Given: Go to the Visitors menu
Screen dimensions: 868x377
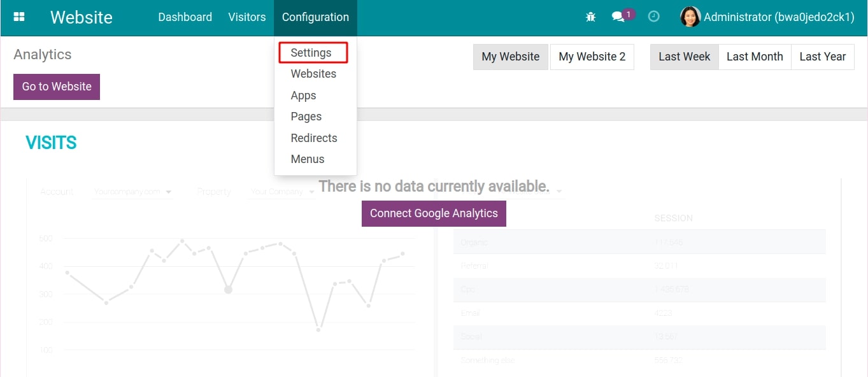Looking at the screenshot, I should click(x=247, y=17).
